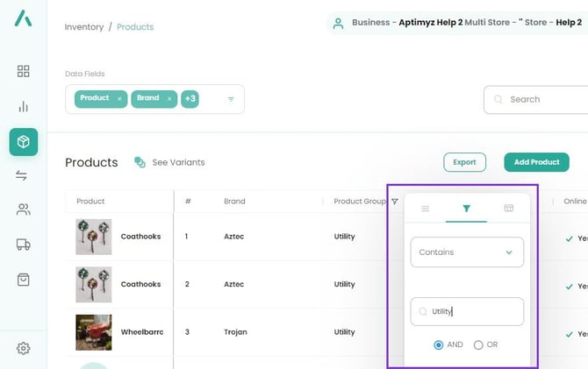Open the transfers arrows icon in sidebar
588x369 pixels.
pos(22,175)
